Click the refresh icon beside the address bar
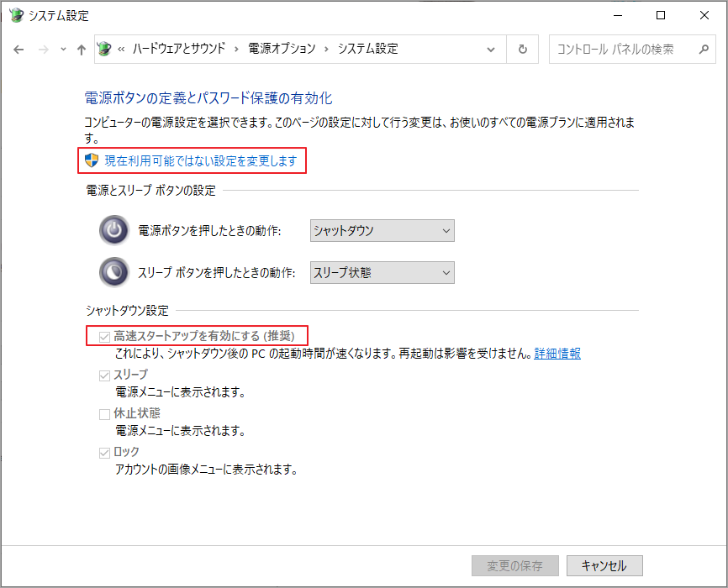 (x=522, y=49)
